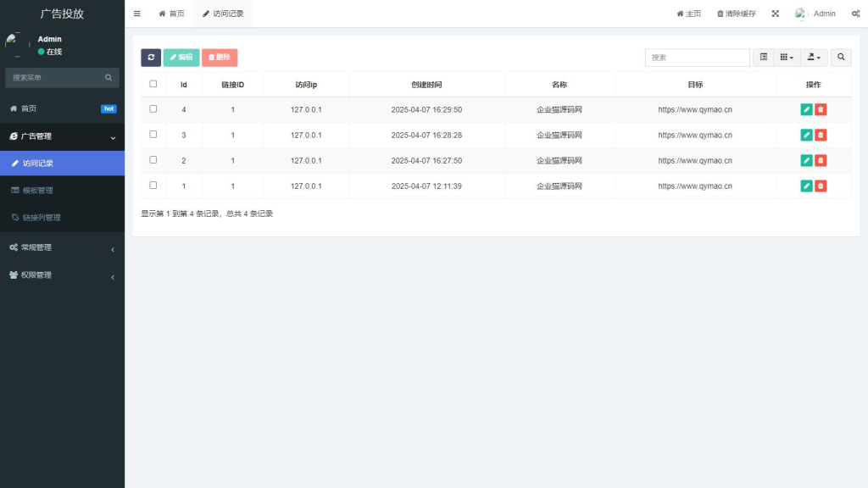
Task: Enter fullscreen mode via top bar icon
Action: 775,14
